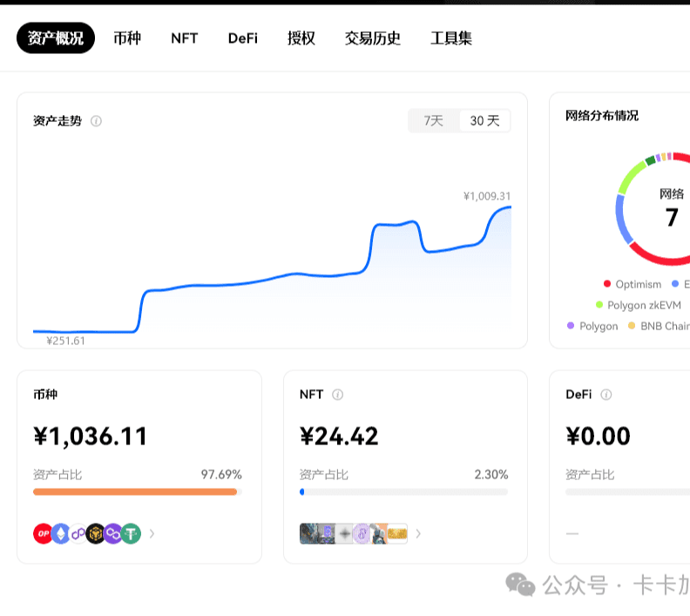This screenshot has width=690, height=616.
Task: Click the 97.69% asset share value
Action: (221, 474)
